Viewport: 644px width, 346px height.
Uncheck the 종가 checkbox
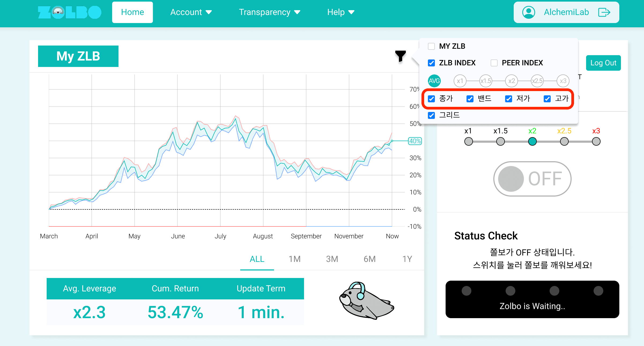431,99
